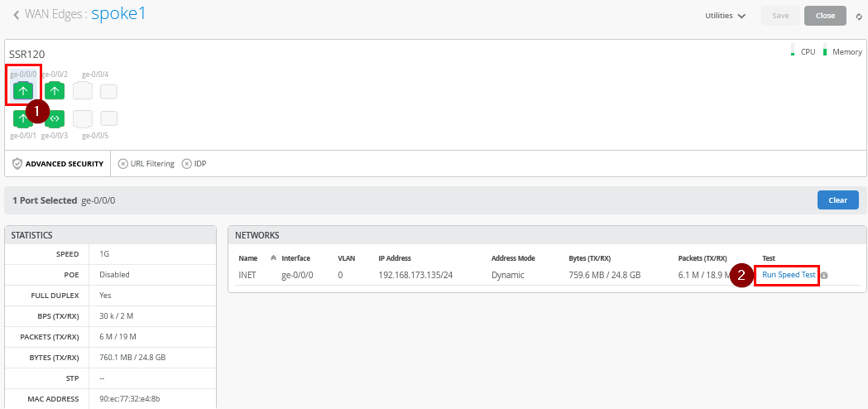868x409 pixels.
Task: Click the Close button
Action: [825, 16]
